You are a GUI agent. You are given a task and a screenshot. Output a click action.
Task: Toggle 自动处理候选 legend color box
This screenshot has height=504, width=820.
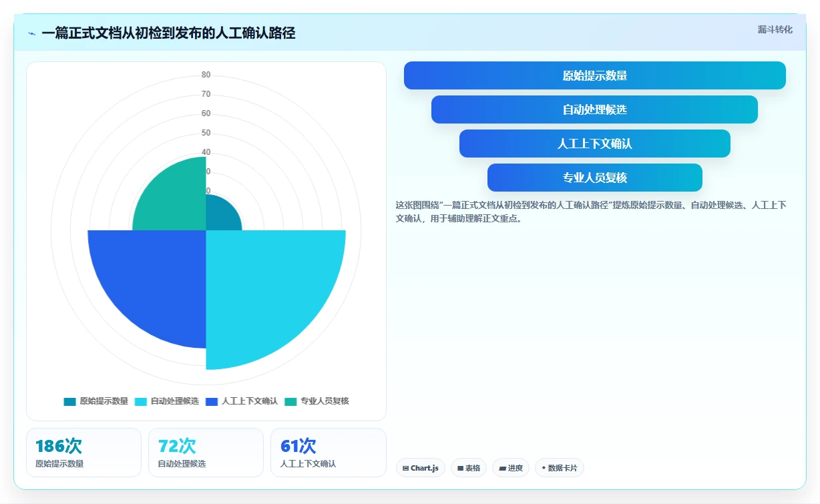click(141, 402)
